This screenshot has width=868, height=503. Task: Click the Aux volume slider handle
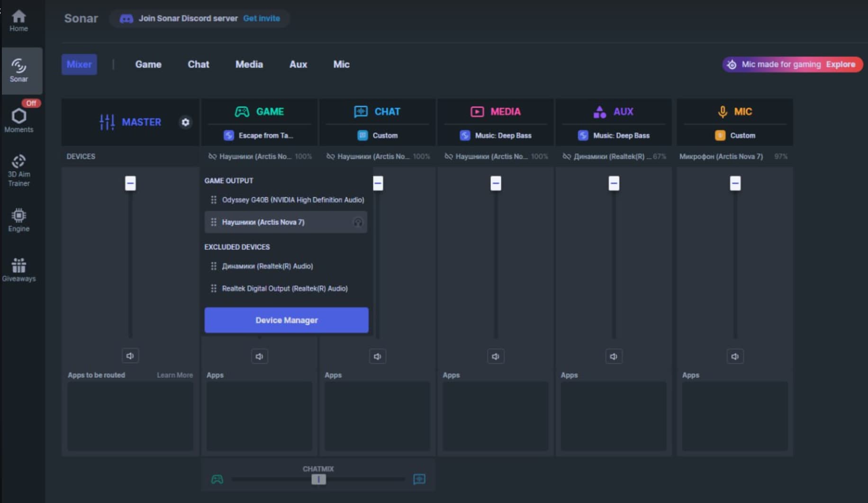[x=614, y=183]
